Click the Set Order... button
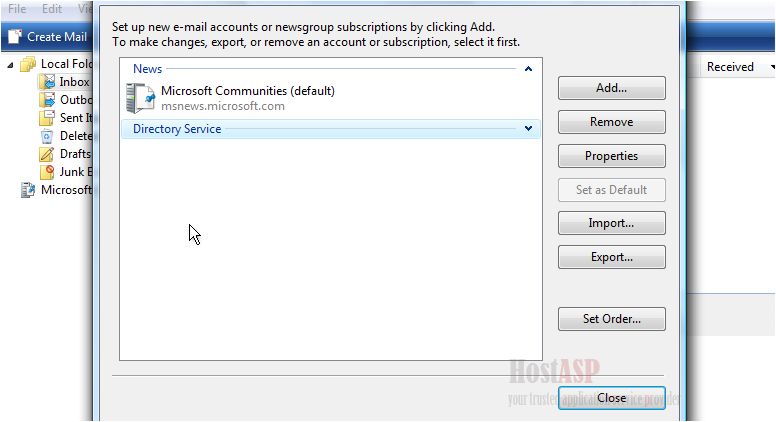 pyautogui.click(x=612, y=319)
